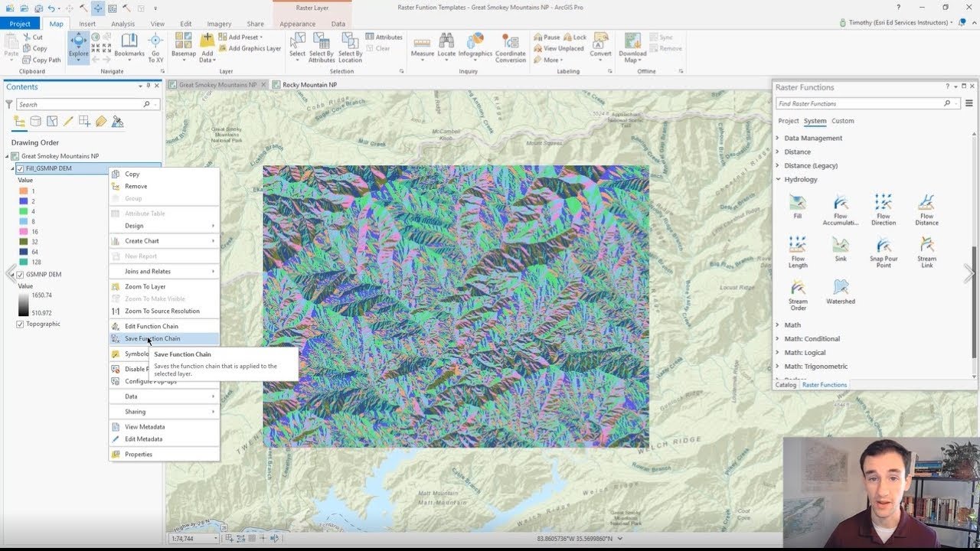Open the Download Map tool
Screen dimensions: 980x551
pos(632,47)
